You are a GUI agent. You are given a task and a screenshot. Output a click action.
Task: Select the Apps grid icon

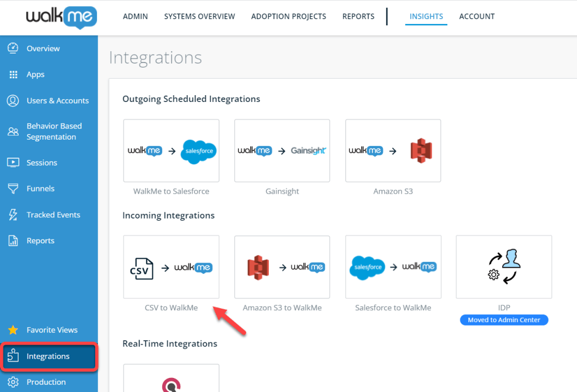[x=13, y=74]
